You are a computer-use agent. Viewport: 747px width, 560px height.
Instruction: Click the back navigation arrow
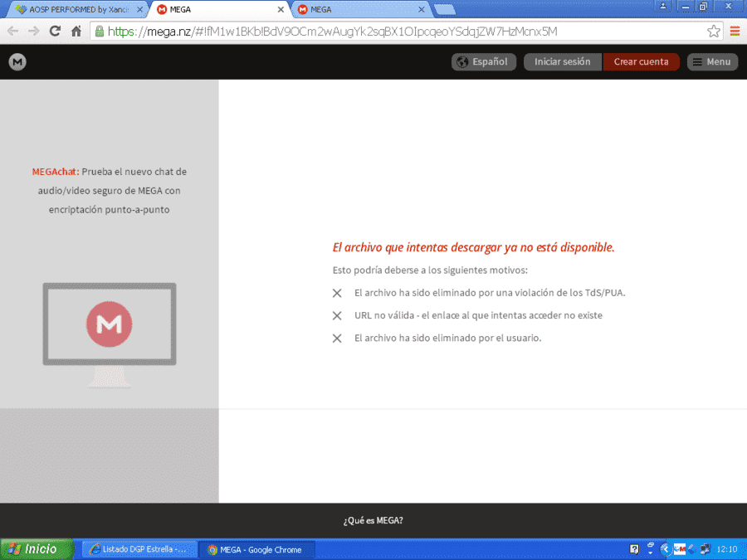pyautogui.click(x=12, y=32)
